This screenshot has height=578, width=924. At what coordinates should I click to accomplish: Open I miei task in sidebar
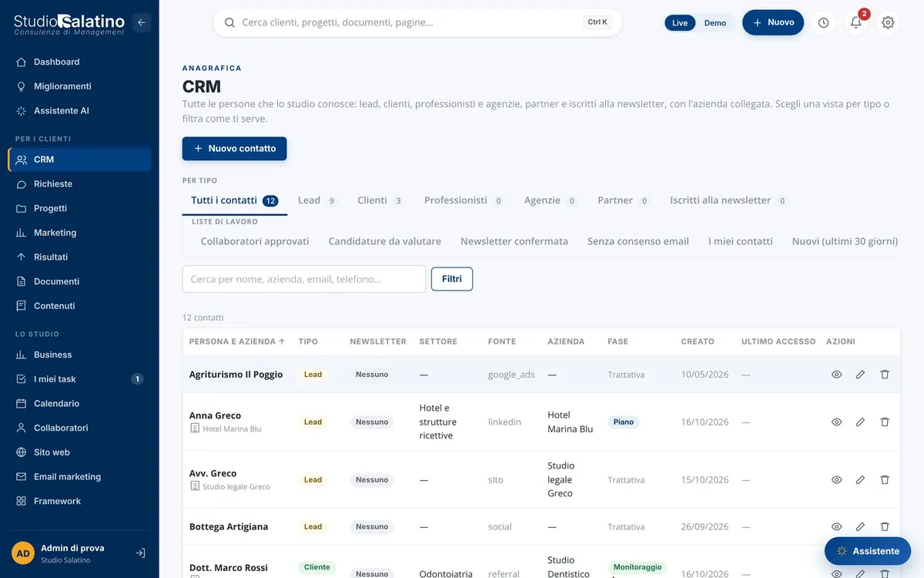[79, 379]
